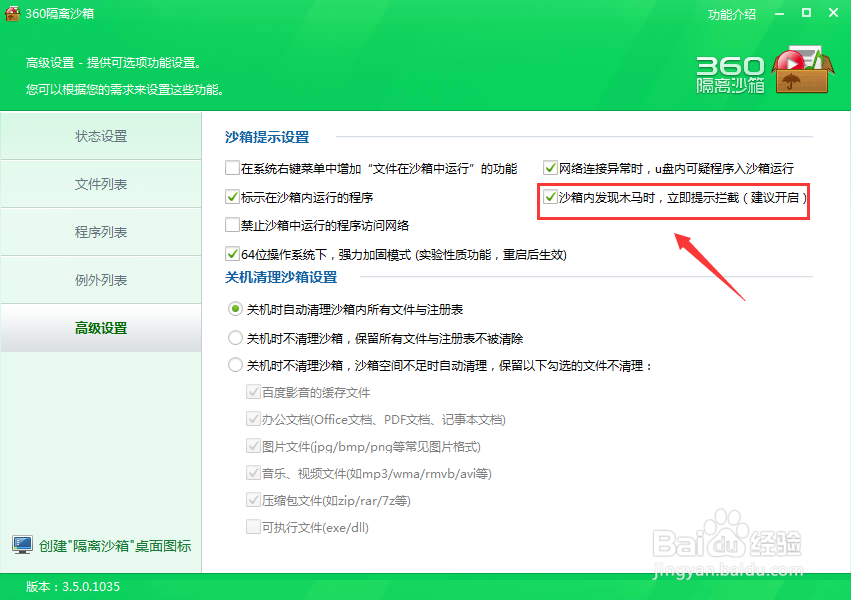Image resolution: width=851 pixels, height=600 pixels.
Task: Select the 高级设置 tab
Action: point(101,328)
